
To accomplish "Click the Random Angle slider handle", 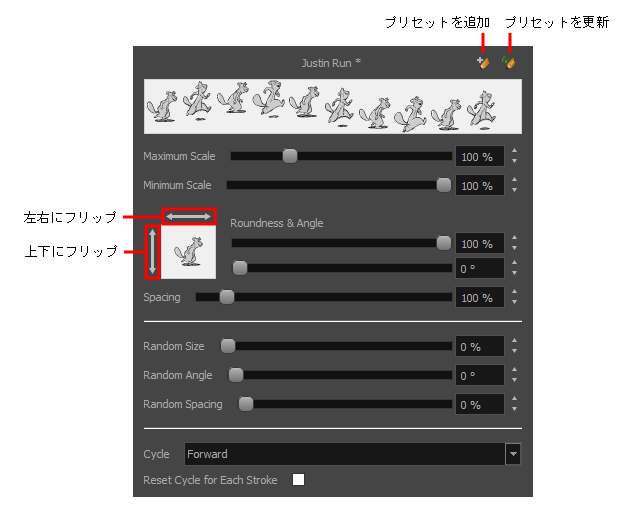I will point(236,375).
